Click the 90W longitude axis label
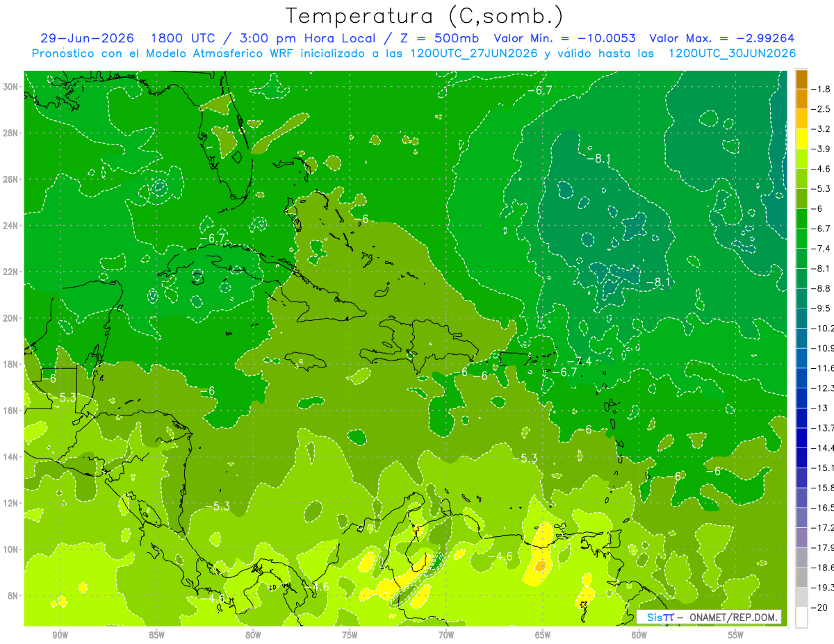This screenshot has width=834, height=644. tap(60, 635)
